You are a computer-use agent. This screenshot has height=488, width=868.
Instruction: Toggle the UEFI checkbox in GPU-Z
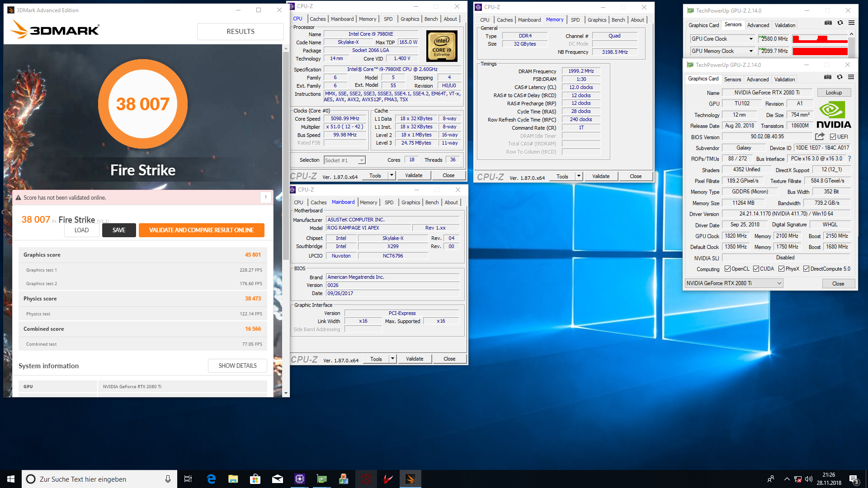point(833,137)
